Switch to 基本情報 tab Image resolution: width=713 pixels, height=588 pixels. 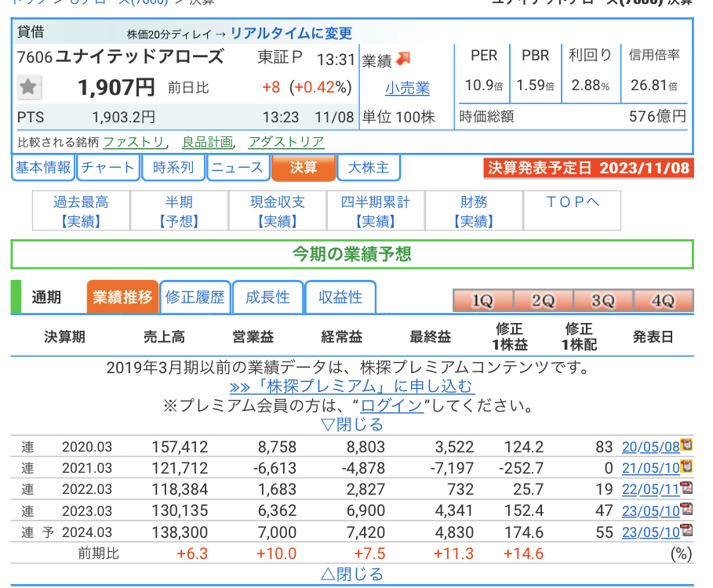43,168
